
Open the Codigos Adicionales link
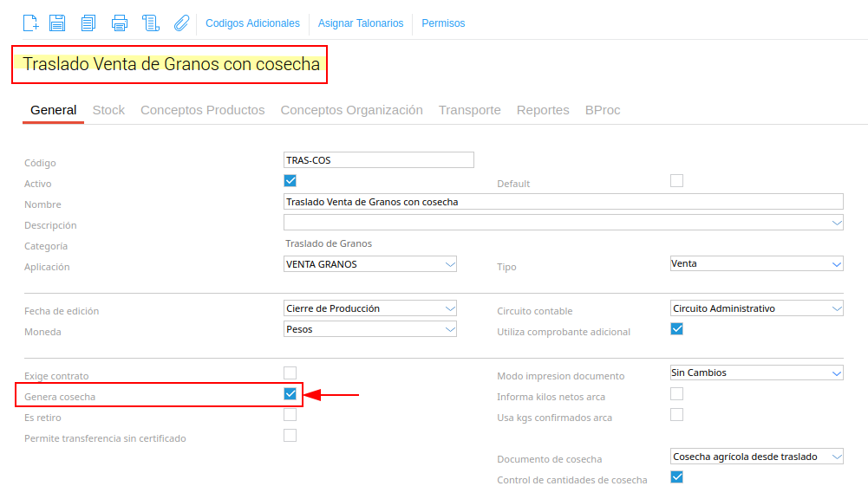pos(252,23)
